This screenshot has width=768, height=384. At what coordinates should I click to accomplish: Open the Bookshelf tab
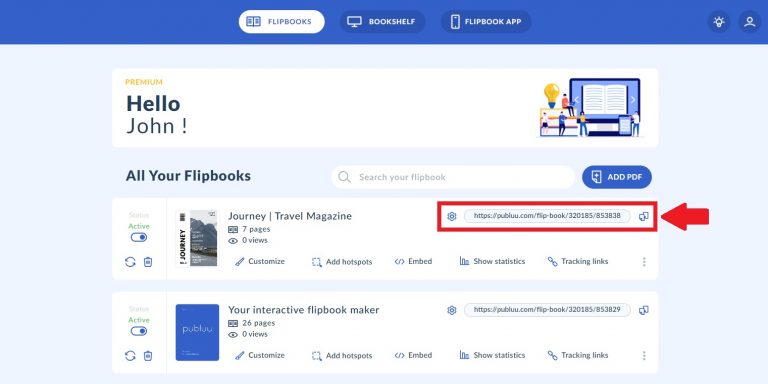pos(382,22)
